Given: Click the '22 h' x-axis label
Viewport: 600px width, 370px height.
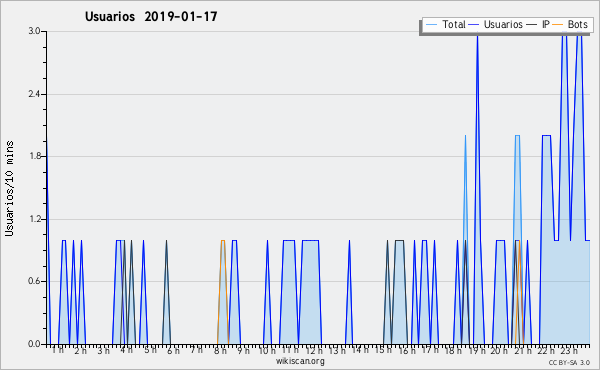Looking at the screenshot, I should pos(546,351).
